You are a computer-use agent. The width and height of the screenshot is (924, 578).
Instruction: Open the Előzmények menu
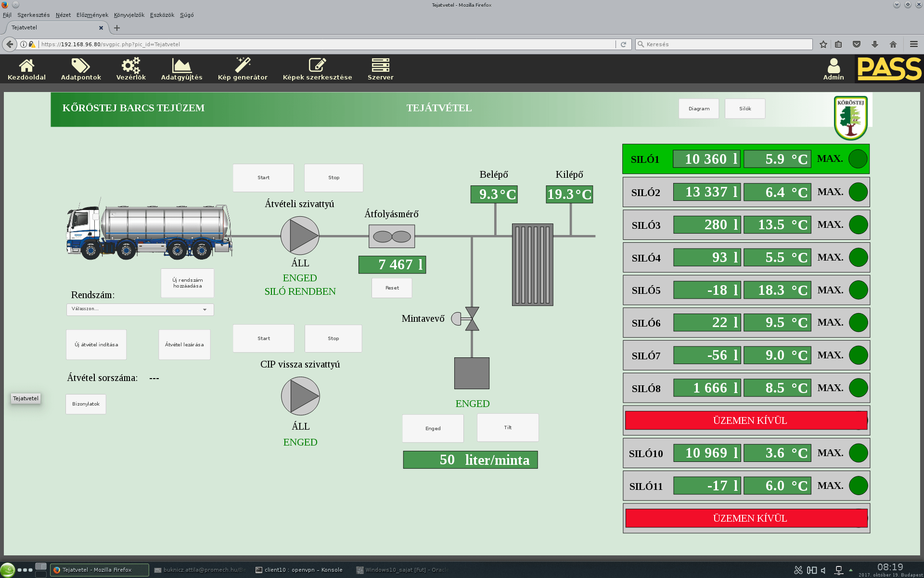[x=92, y=15]
